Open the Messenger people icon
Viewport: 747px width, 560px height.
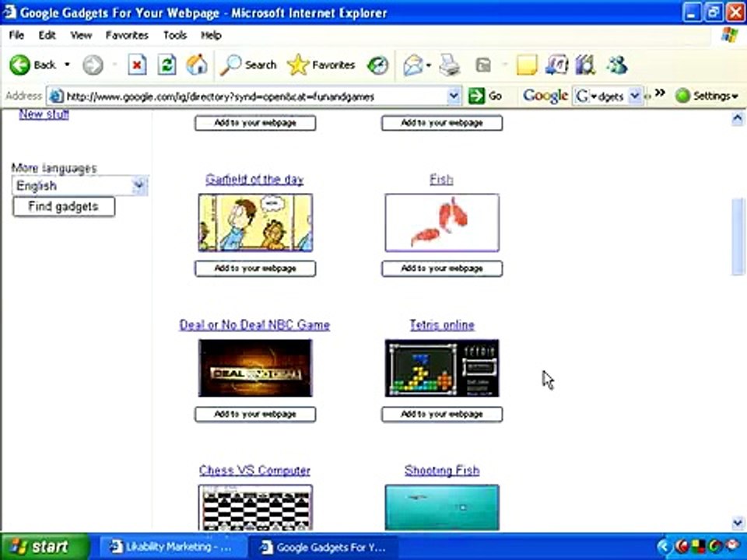617,65
